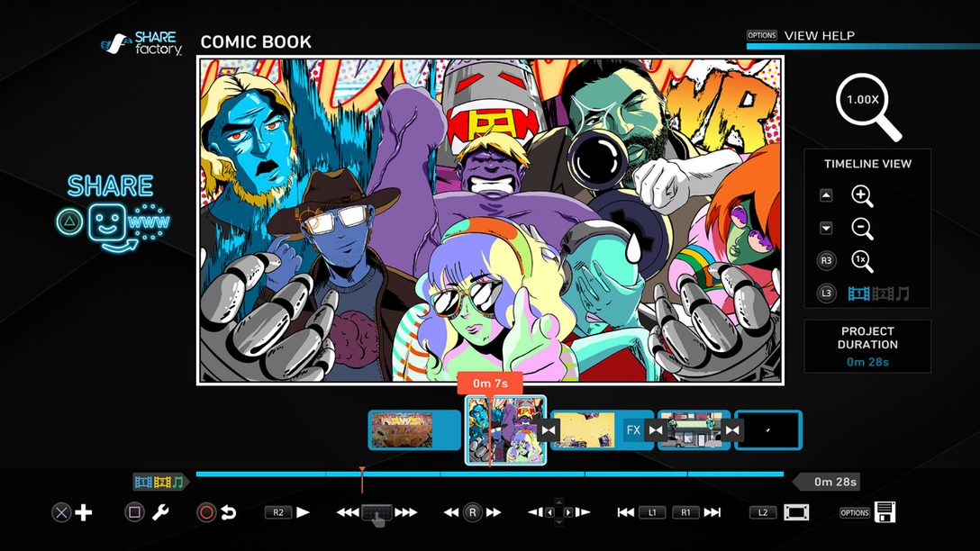Click the View Help text label
The width and height of the screenshot is (980, 551).
click(820, 36)
